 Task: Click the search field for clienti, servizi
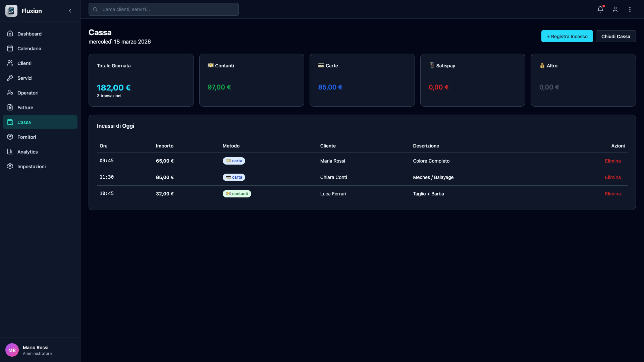pyautogui.click(x=164, y=9)
